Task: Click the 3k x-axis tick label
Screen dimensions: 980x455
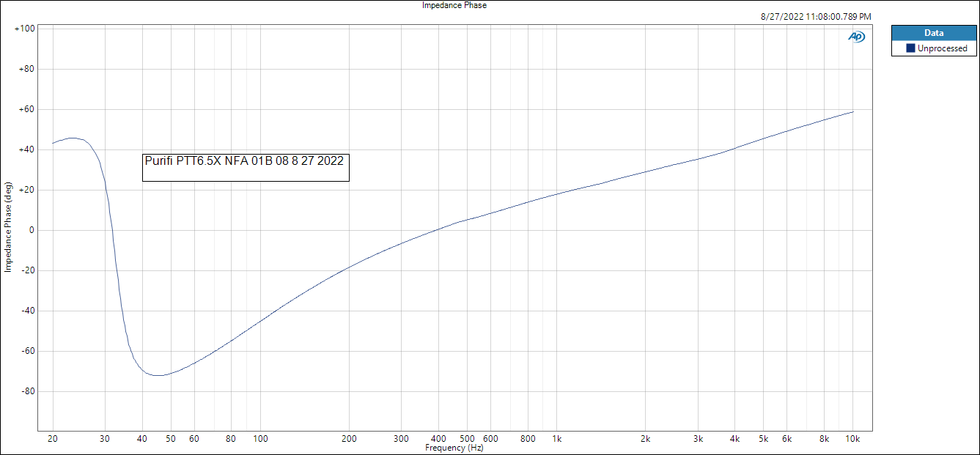Action: (x=699, y=439)
